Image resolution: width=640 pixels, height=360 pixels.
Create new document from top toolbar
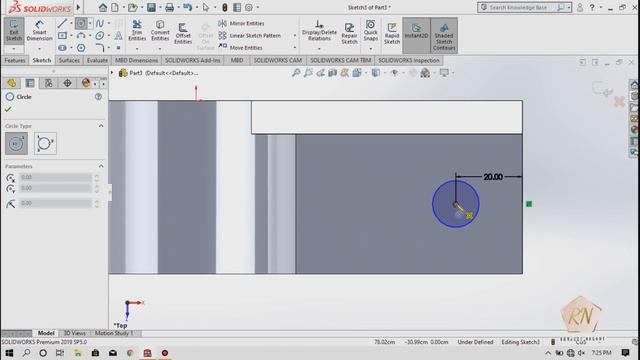[115, 7]
